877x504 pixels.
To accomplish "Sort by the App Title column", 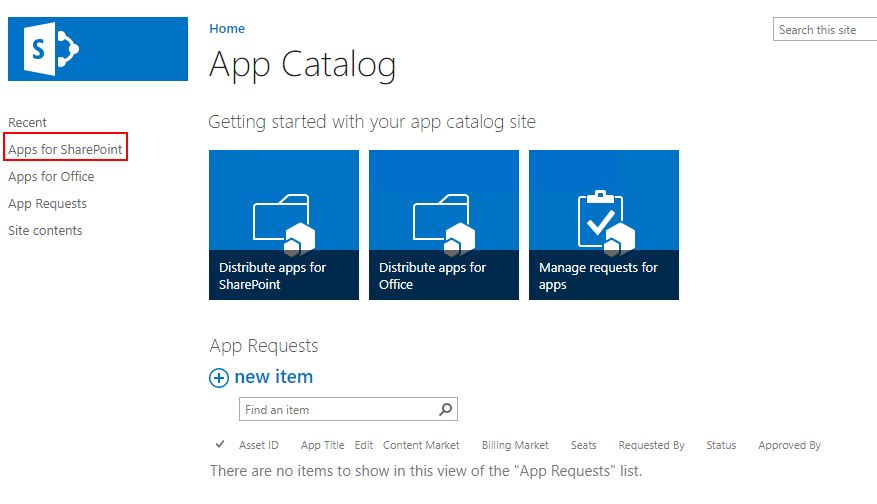I will point(323,446).
